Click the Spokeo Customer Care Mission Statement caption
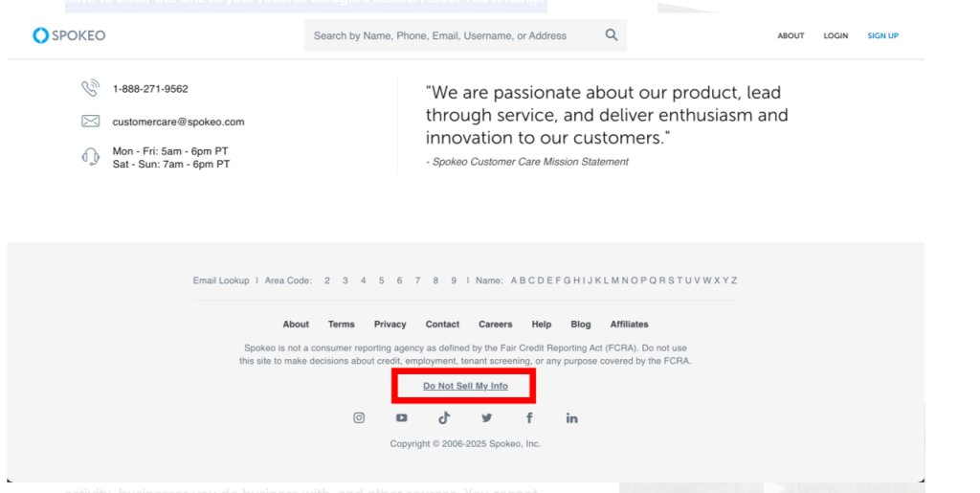The height and width of the screenshot is (493, 980). [x=527, y=162]
